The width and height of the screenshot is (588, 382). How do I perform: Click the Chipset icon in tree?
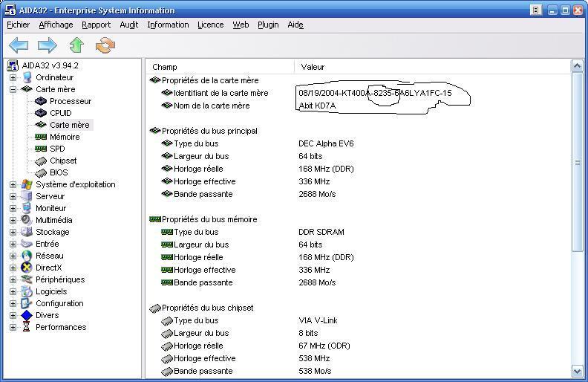point(41,161)
